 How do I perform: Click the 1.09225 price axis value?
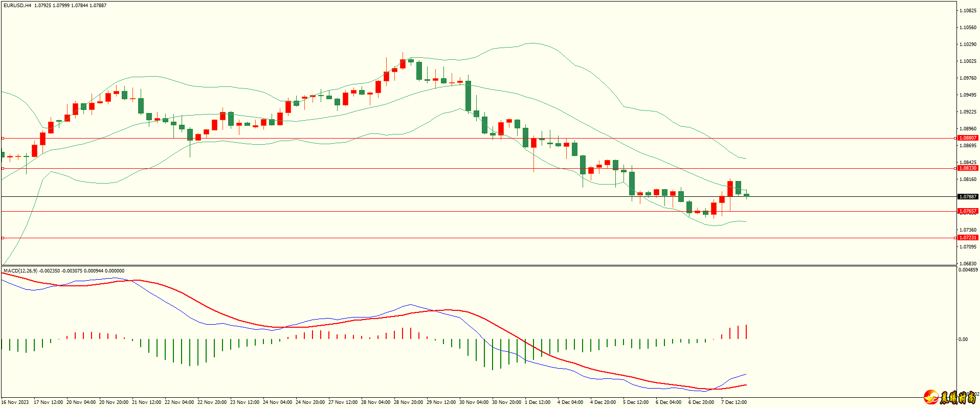[x=968, y=112]
